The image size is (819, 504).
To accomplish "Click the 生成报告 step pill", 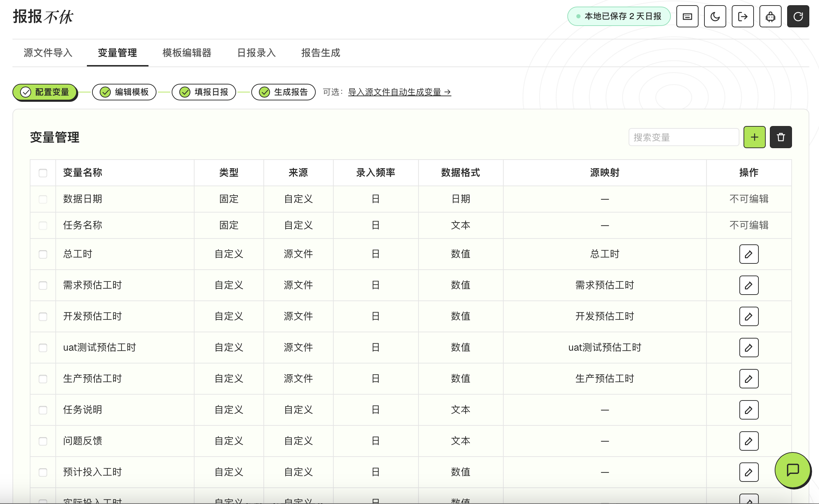I will 283,92.
